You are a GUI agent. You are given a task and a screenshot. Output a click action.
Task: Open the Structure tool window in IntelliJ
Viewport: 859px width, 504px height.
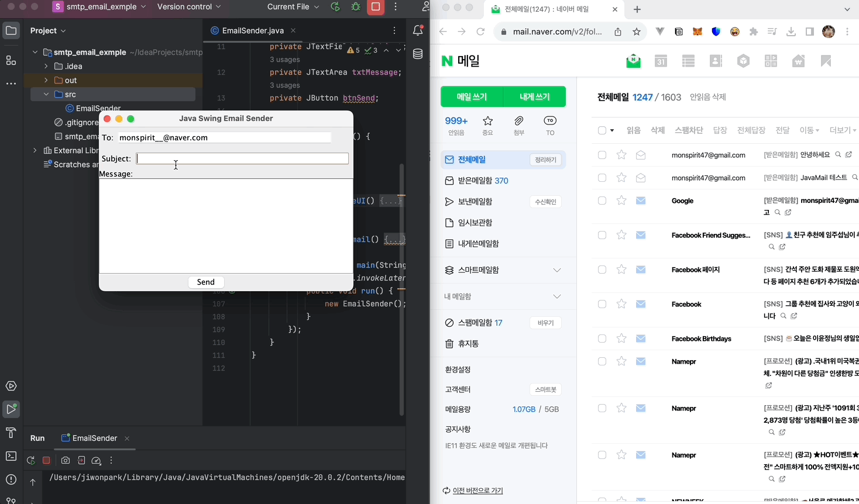click(11, 60)
